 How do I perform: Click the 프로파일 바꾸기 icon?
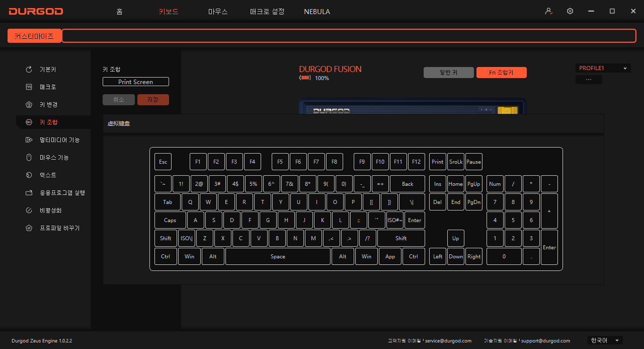pos(29,228)
